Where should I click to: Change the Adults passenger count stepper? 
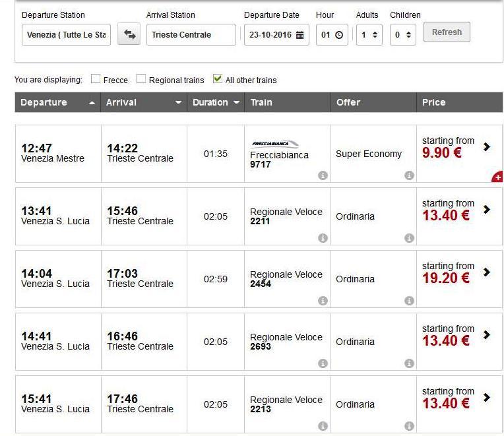[375, 35]
